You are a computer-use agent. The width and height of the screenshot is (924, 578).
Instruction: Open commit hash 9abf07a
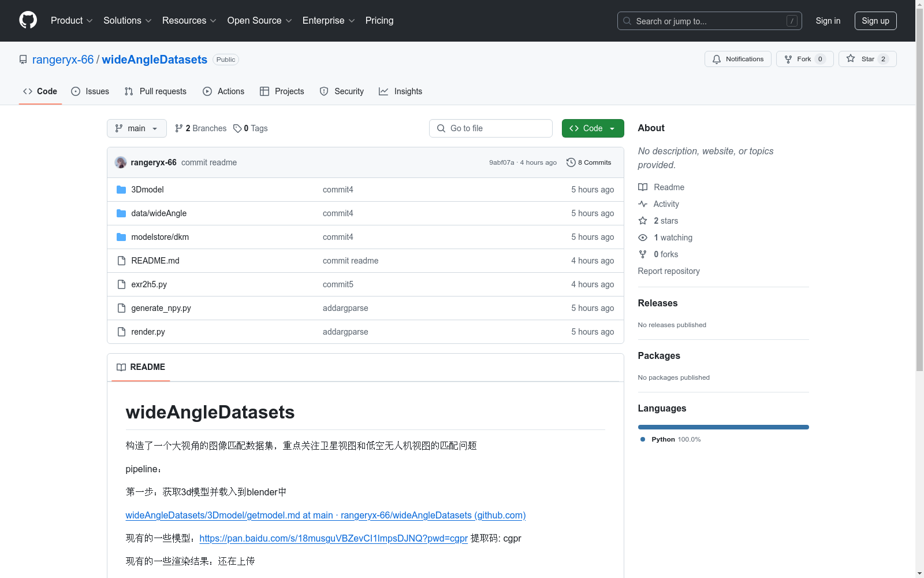click(x=502, y=162)
